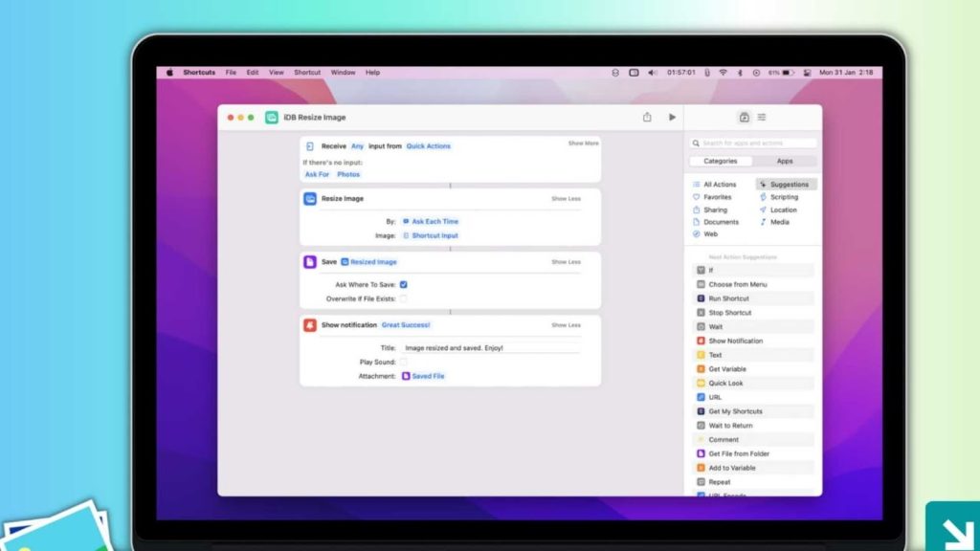Click the purple Save action icon

click(x=310, y=262)
